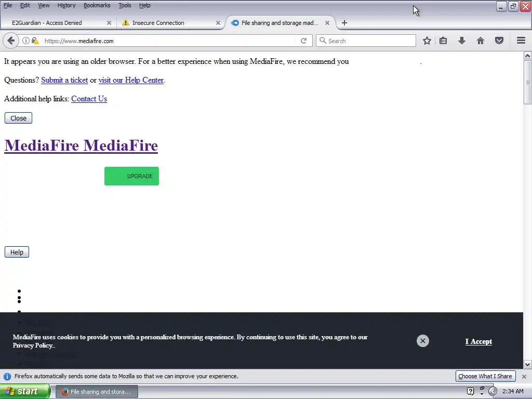
Task: Click the vertical scrollbar up arrow
Action: point(527,56)
